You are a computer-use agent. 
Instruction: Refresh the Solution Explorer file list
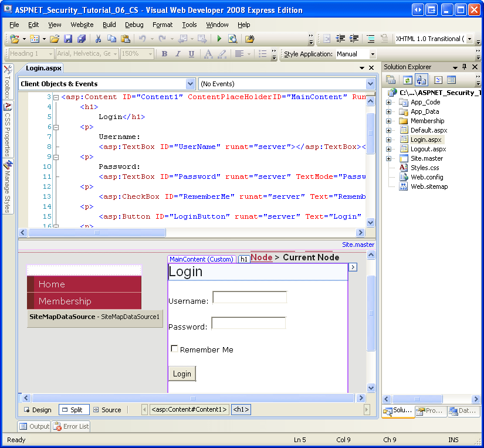click(408, 79)
